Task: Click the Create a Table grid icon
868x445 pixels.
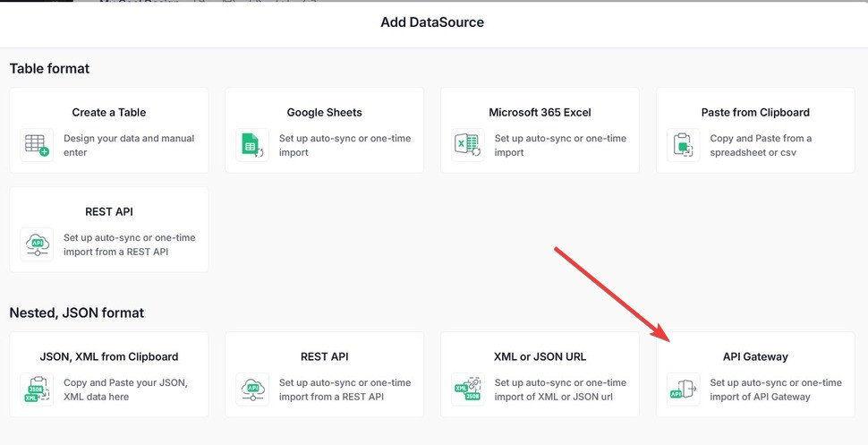Action: click(x=37, y=145)
